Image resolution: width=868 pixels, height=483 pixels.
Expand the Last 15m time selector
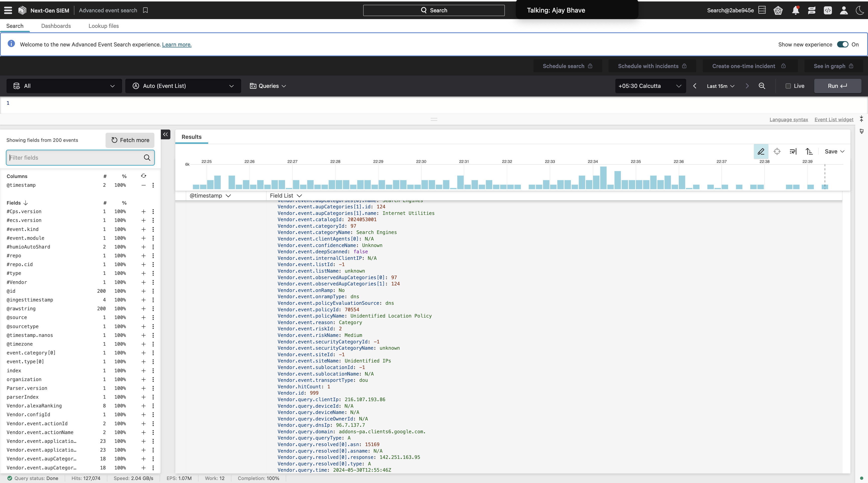pos(720,86)
